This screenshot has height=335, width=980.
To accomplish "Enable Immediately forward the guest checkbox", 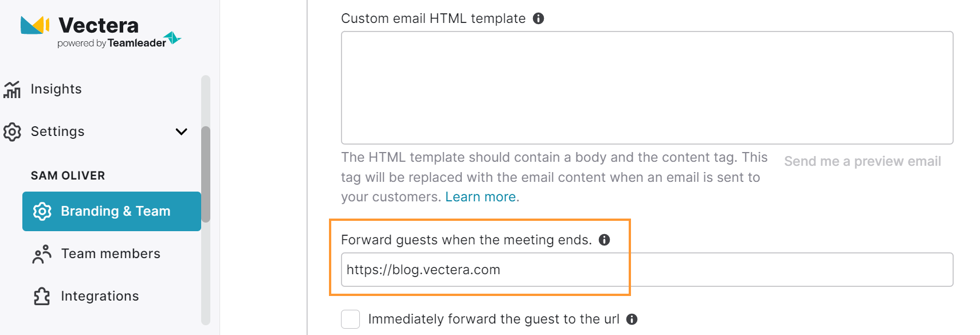I will (350, 319).
